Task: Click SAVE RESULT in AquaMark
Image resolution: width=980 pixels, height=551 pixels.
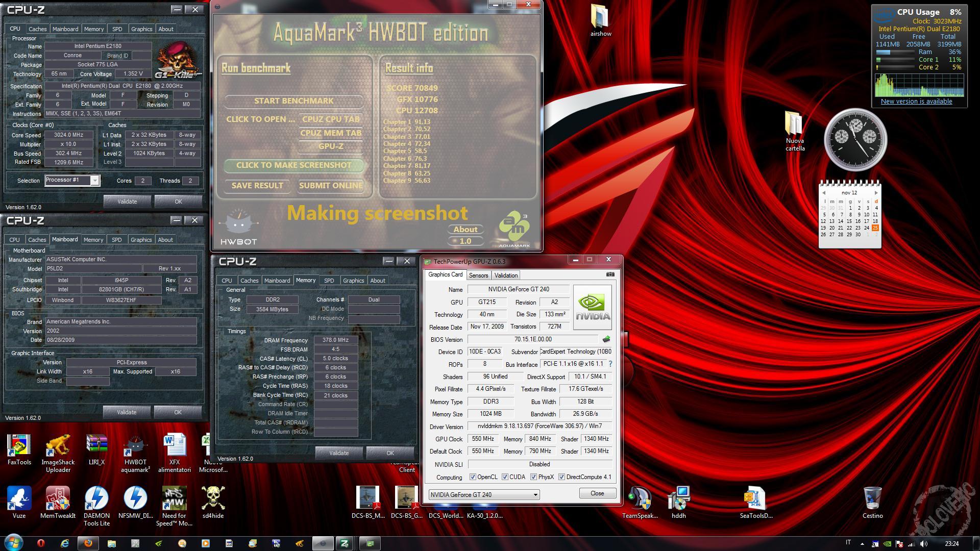Action: [257, 186]
